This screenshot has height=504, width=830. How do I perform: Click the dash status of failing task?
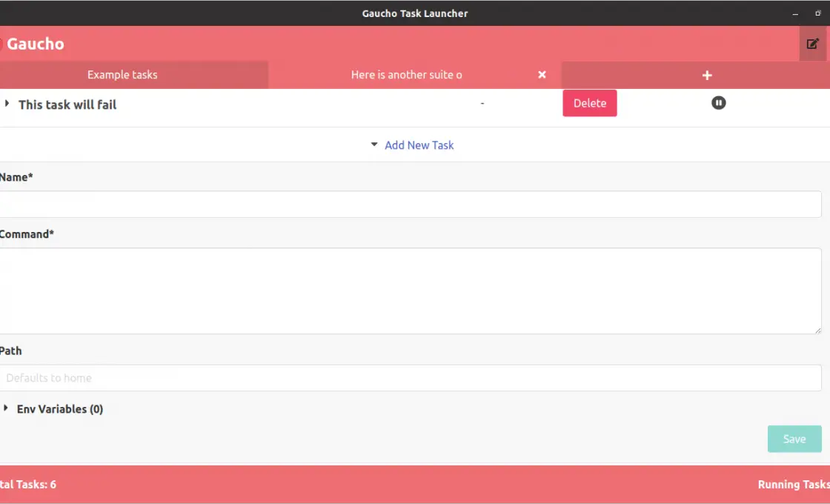pyautogui.click(x=482, y=103)
